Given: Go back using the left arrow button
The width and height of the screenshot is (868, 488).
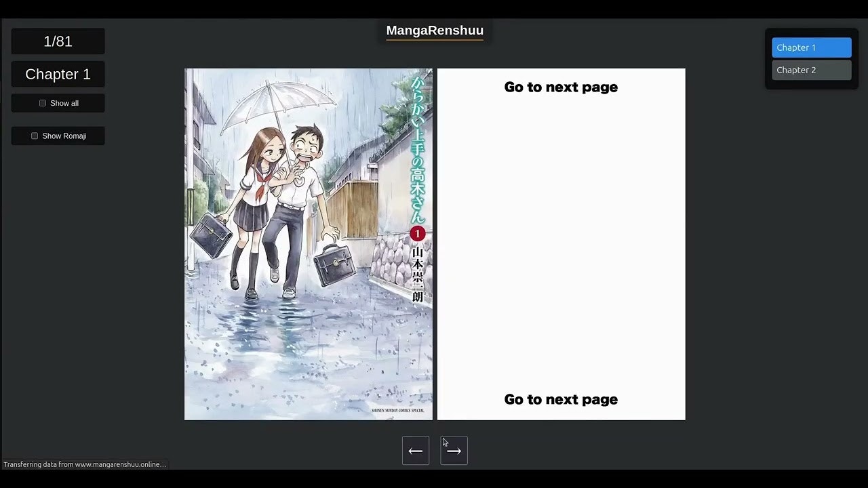Looking at the screenshot, I should 416,450.
